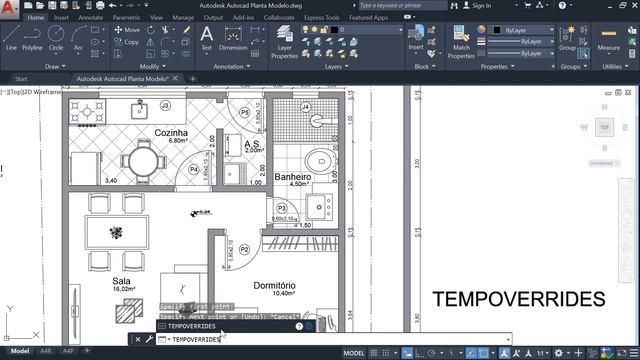Add a new drawing tab
Image resolution: width=640 pixels, height=360 pixels.
coord(193,79)
